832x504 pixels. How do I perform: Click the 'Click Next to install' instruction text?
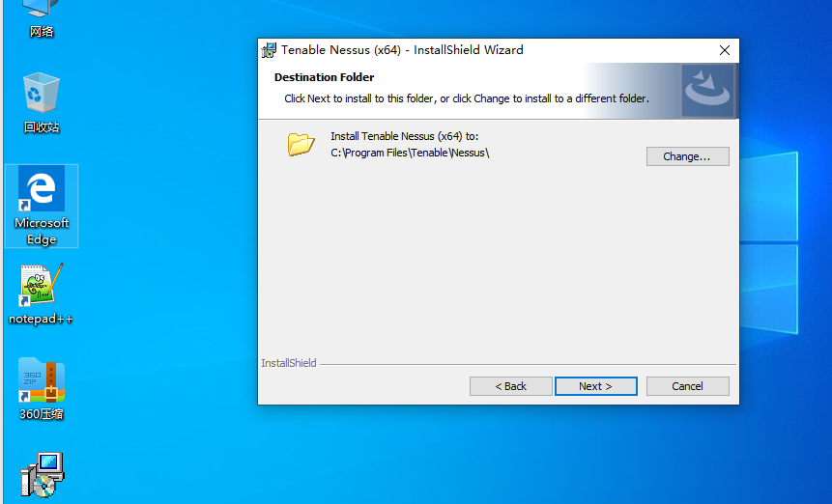pos(467,98)
